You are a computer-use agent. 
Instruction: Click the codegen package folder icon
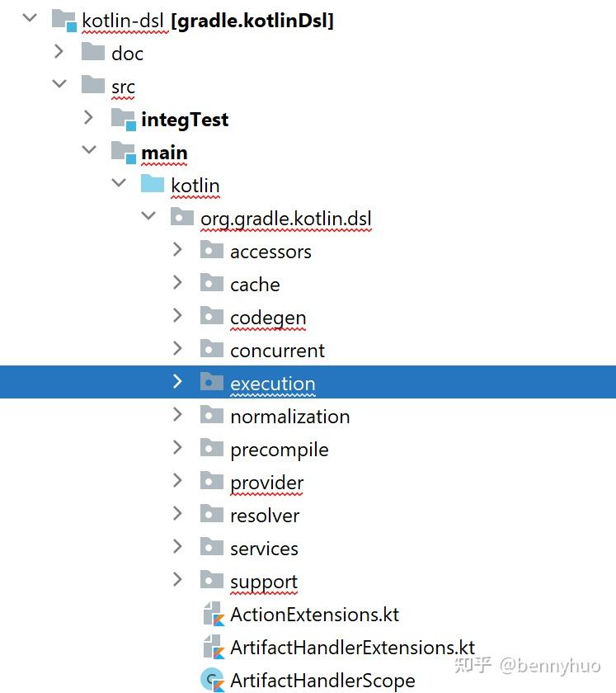pos(213,316)
